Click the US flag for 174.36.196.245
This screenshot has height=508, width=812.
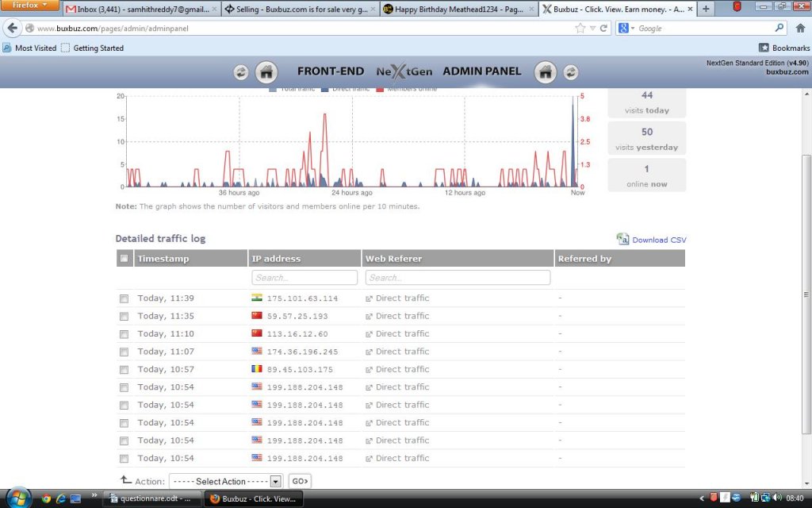257,351
